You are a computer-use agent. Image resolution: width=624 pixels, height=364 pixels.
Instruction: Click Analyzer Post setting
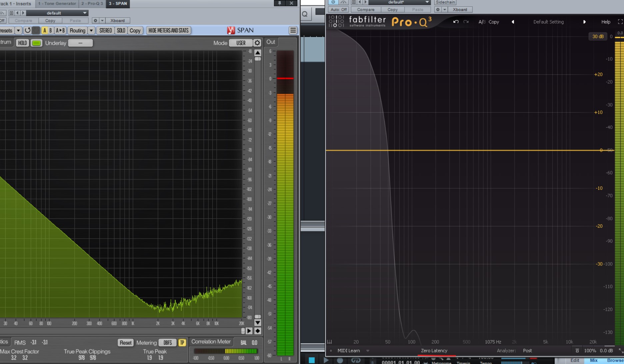click(x=527, y=351)
